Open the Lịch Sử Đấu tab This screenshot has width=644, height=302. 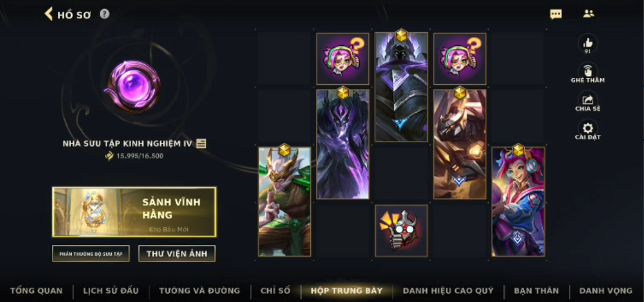pos(111,290)
